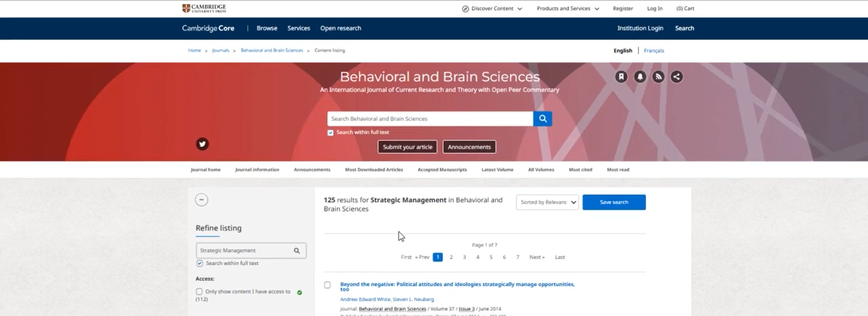Click the blue magnifier search button
This screenshot has height=316, width=868.
pos(542,119)
